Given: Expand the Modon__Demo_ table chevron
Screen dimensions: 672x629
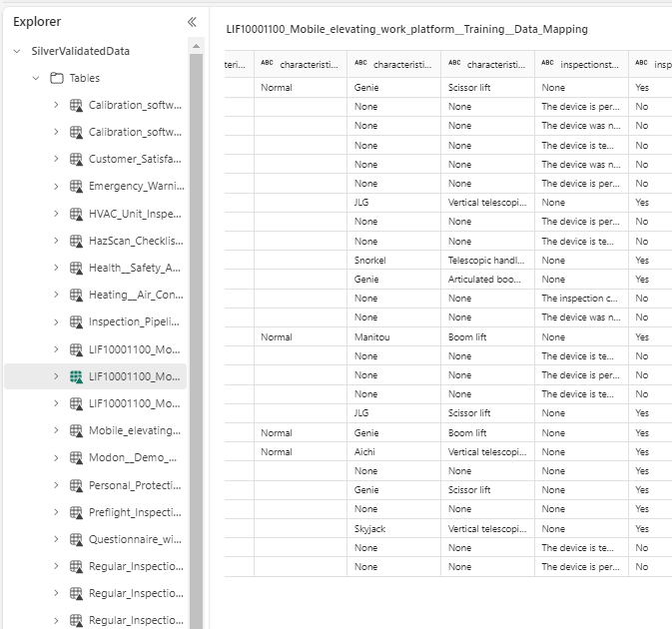Looking at the screenshot, I should [56, 457].
